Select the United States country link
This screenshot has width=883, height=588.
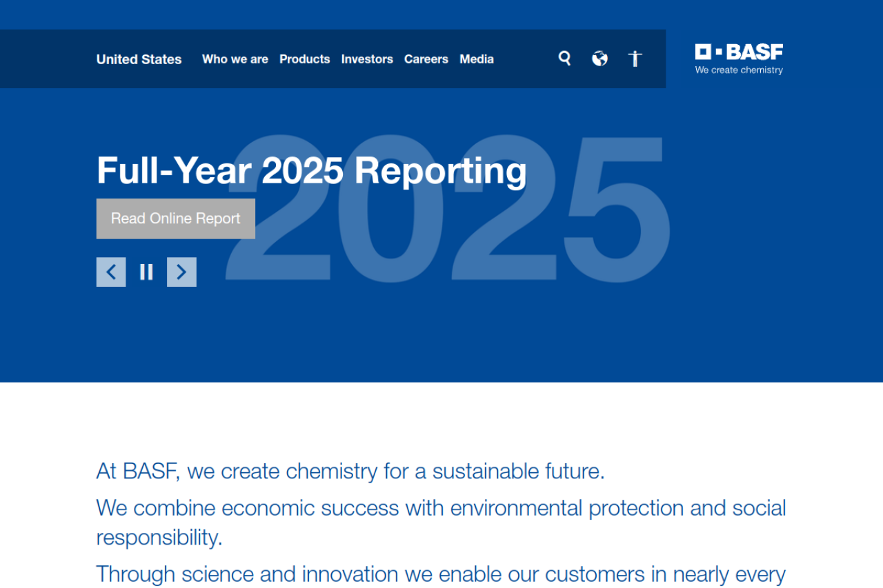[x=139, y=59]
